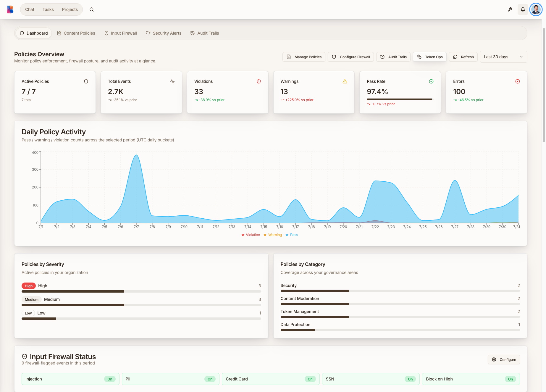
Task: Click the search magnifier icon
Action: click(92, 9)
